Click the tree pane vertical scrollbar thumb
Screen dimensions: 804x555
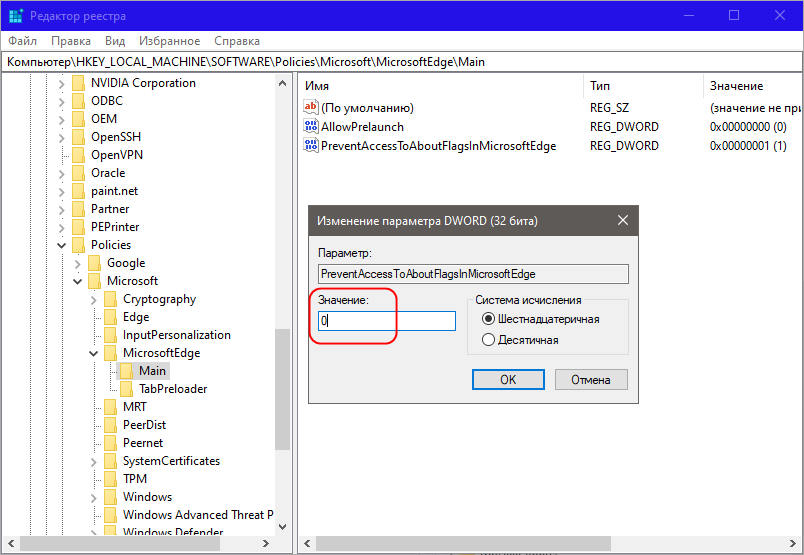282,390
